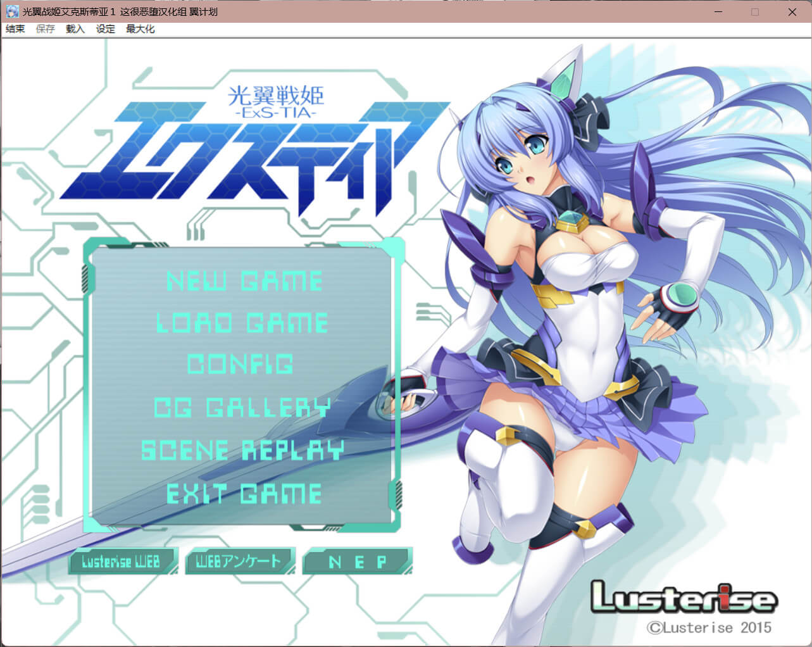Click the maximize window button

point(754,11)
